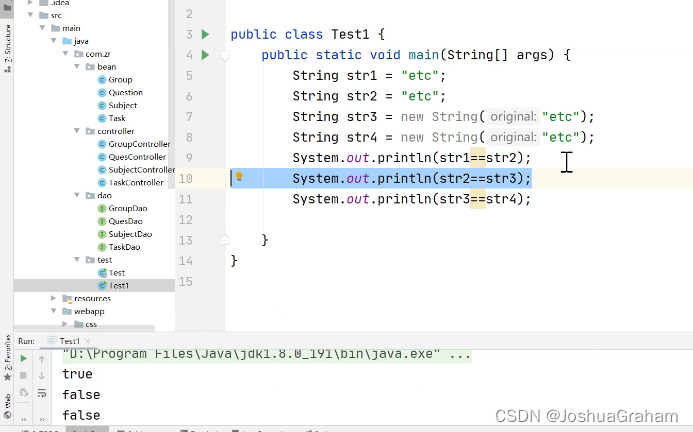Viewport: 693px width, 432px height.
Task: Collapse the main folder
Action: point(42,28)
